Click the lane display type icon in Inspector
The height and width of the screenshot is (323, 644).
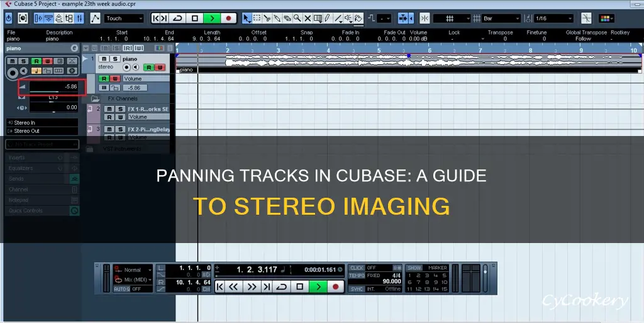pos(59,71)
